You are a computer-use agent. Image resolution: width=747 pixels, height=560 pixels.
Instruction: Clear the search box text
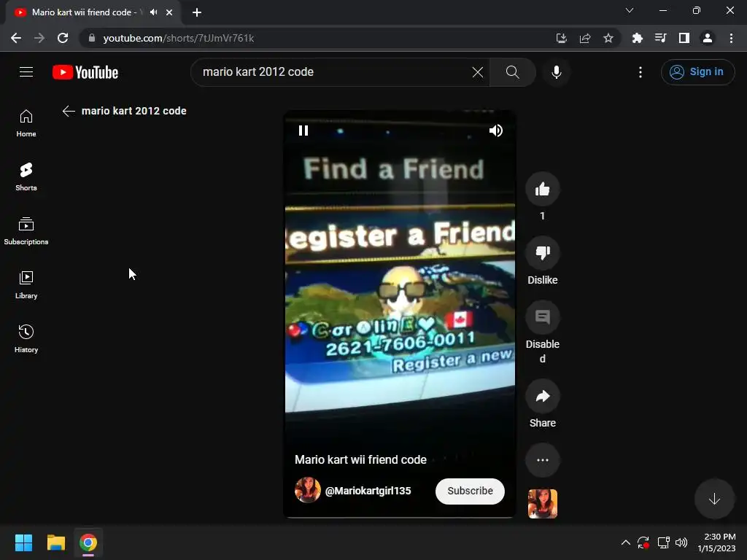point(477,72)
